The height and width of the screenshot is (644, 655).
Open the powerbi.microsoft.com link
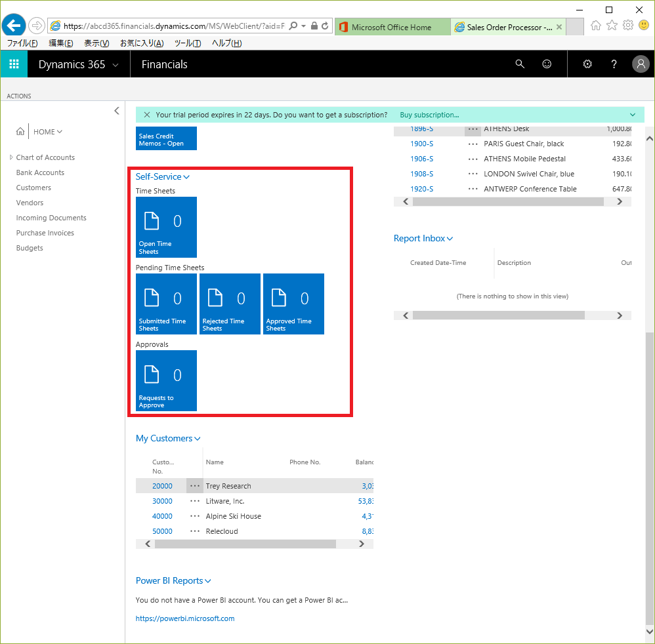pyautogui.click(x=185, y=618)
